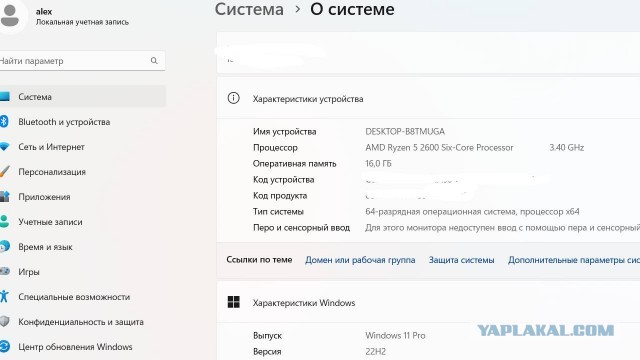Click the Система breadcrumb link
The width and height of the screenshot is (640, 360).
(249, 9)
